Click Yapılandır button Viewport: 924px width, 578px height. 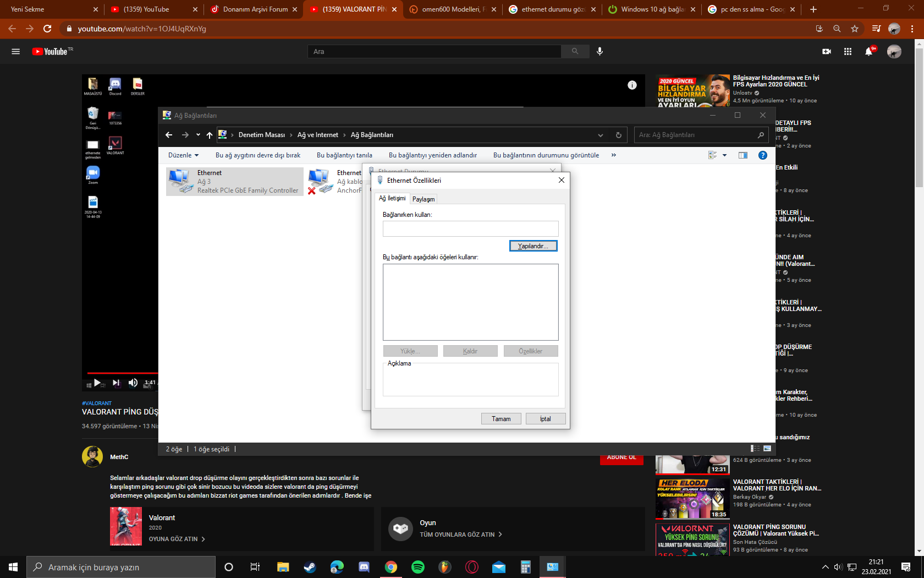[x=533, y=246]
